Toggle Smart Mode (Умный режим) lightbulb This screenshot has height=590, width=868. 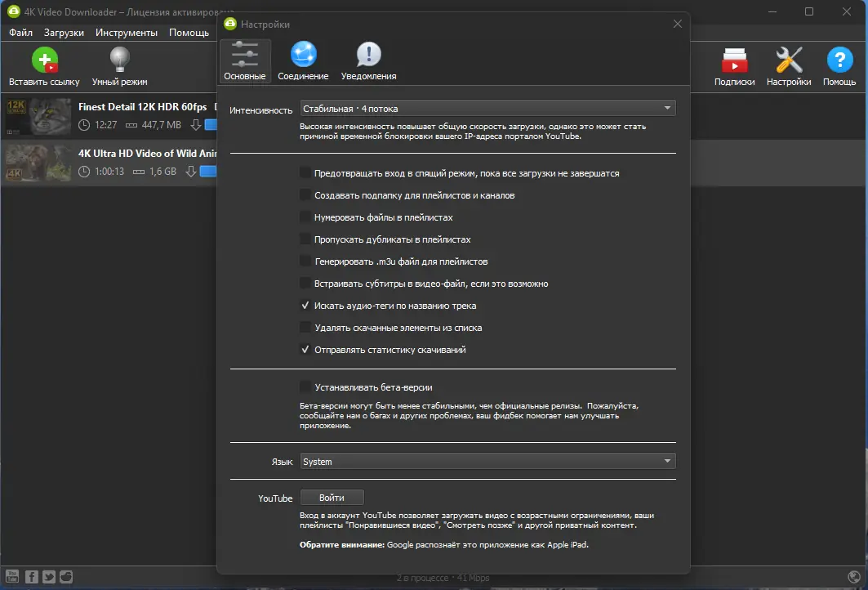pos(119,60)
